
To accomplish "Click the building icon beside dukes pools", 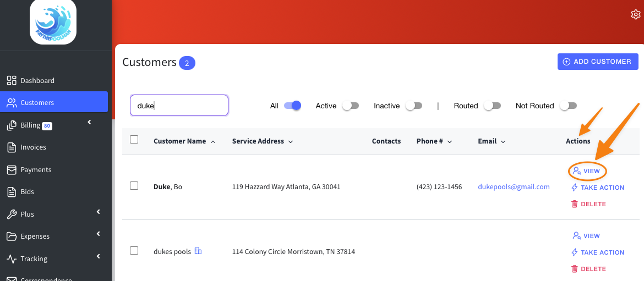I will 198,251.
